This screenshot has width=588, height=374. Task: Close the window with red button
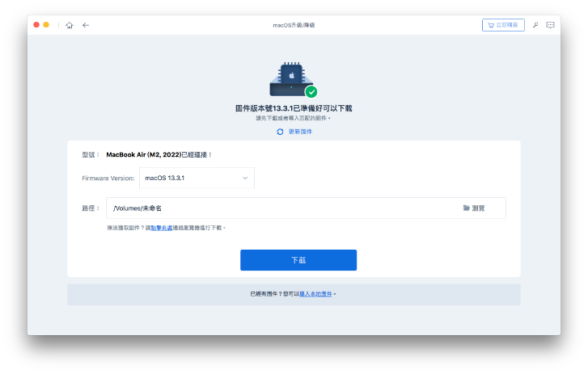click(x=36, y=25)
